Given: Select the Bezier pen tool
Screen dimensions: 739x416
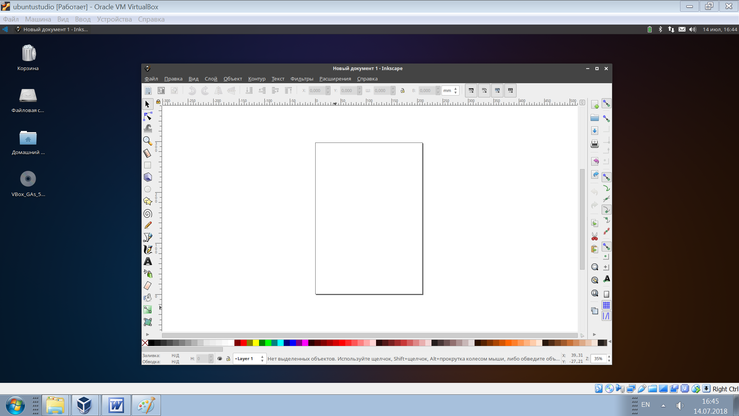Looking at the screenshot, I should 148,237.
